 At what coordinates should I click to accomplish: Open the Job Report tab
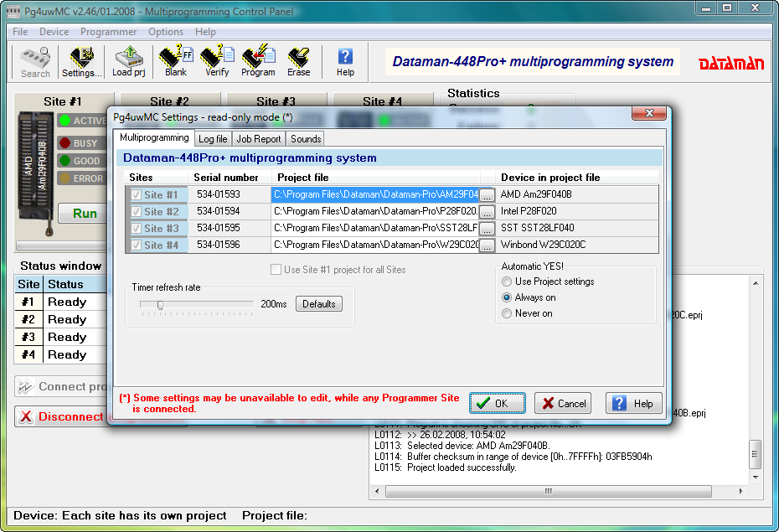point(258,139)
